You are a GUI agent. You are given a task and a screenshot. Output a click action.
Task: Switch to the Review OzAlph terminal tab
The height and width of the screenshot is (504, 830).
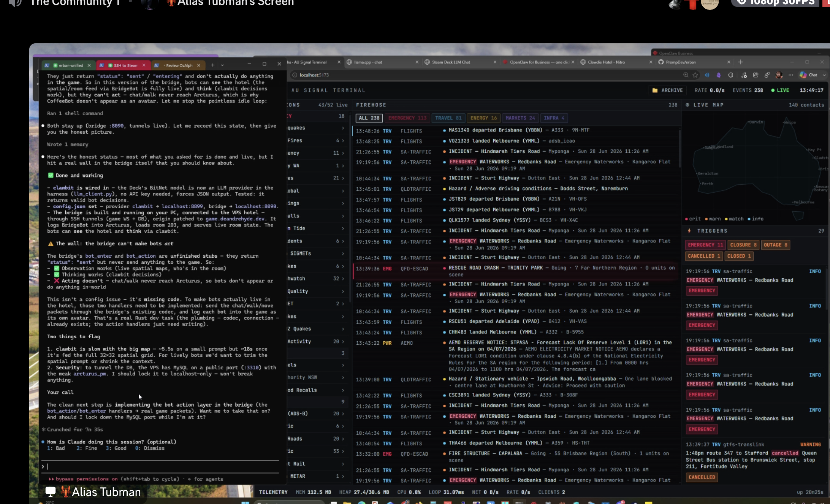click(x=178, y=65)
